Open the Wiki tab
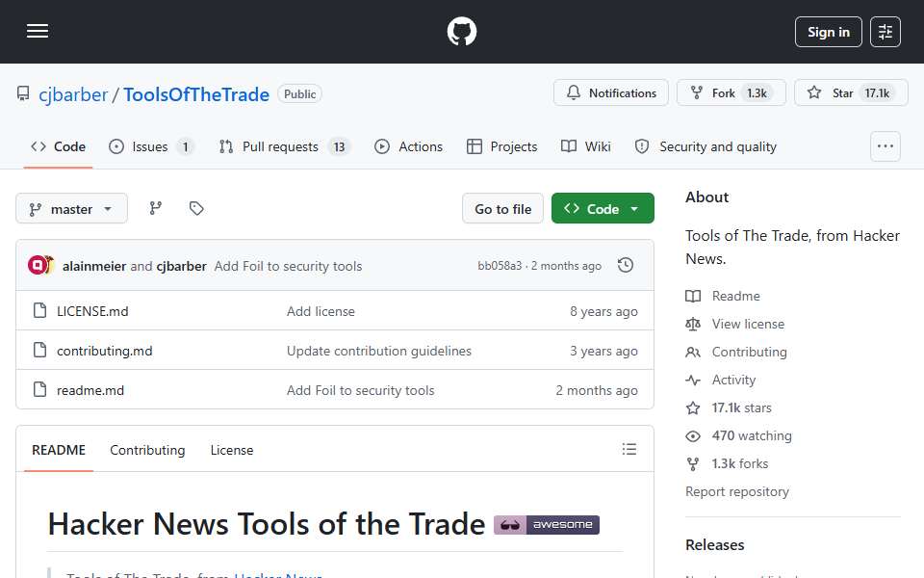This screenshot has height=578, width=924. (586, 146)
